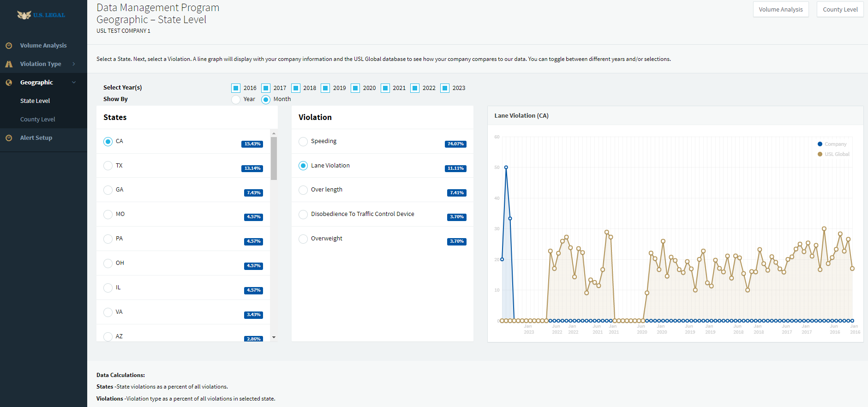The image size is (868, 407).
Task: Select the Speeding violation radio button
Action: (x=303, y=142)
